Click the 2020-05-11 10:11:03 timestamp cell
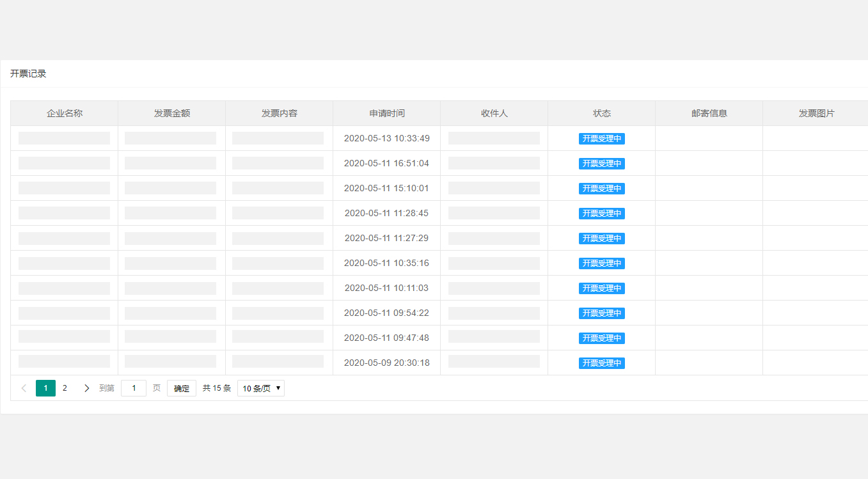 click(387, 288)
